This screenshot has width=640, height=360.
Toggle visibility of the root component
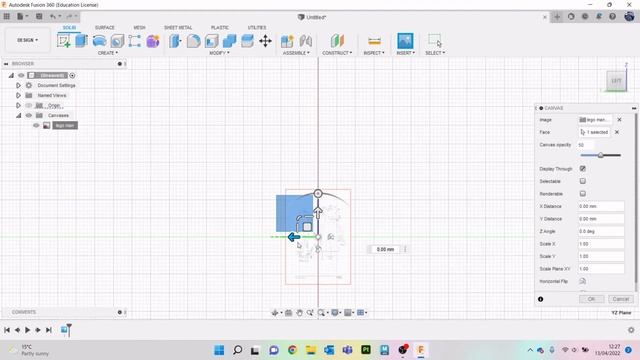[21, 76]
